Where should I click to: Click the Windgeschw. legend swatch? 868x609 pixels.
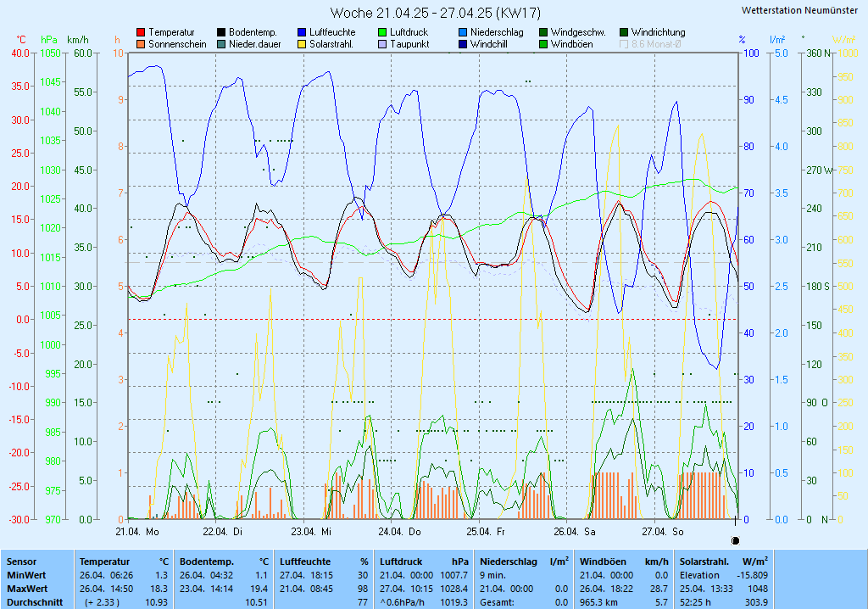pos(543,33)
